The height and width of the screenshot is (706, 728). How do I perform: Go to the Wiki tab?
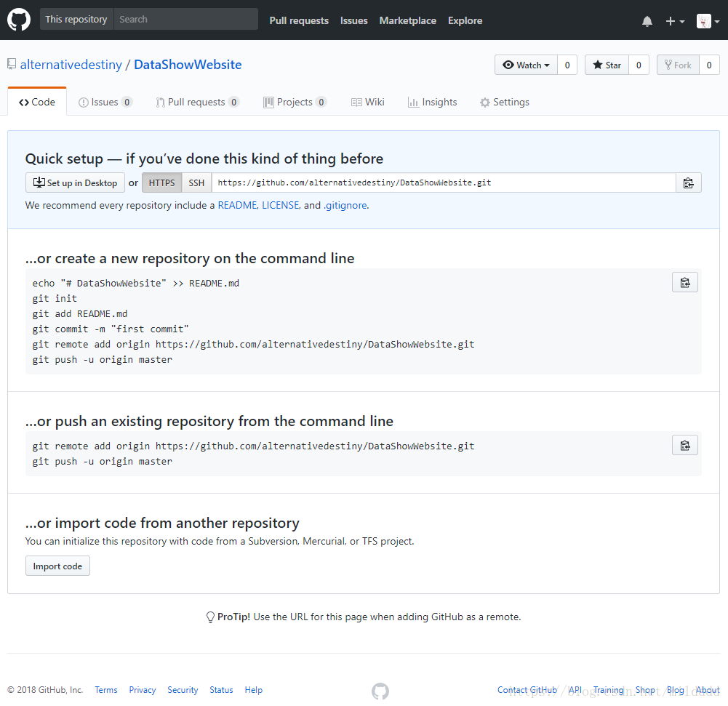(368, 102)
